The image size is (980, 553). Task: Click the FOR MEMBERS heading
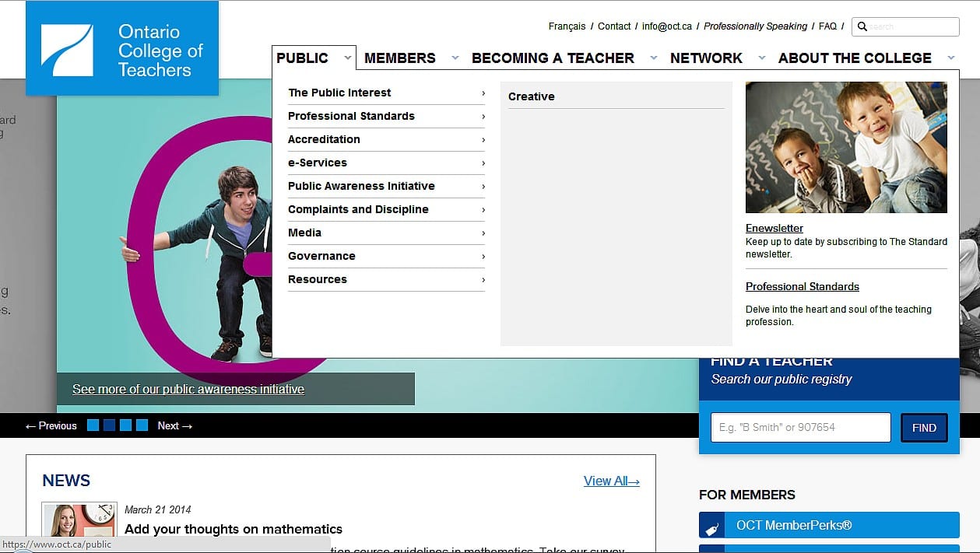pos(747,495)
